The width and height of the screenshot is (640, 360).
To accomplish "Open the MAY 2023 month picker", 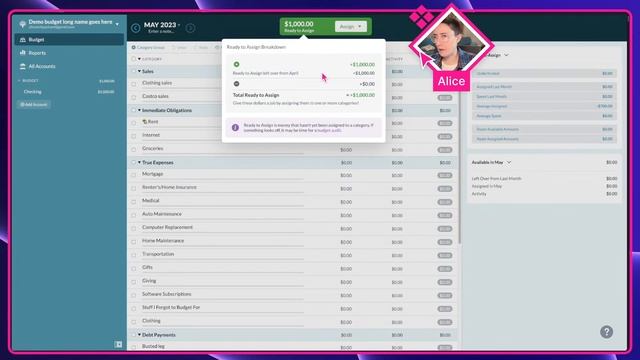I will pyautogui.click(x=162, y=25).
